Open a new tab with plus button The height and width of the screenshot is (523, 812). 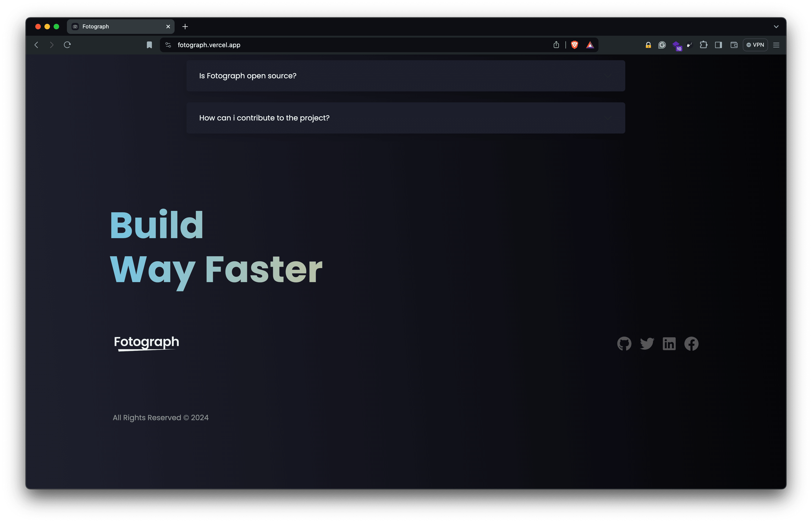185,27
